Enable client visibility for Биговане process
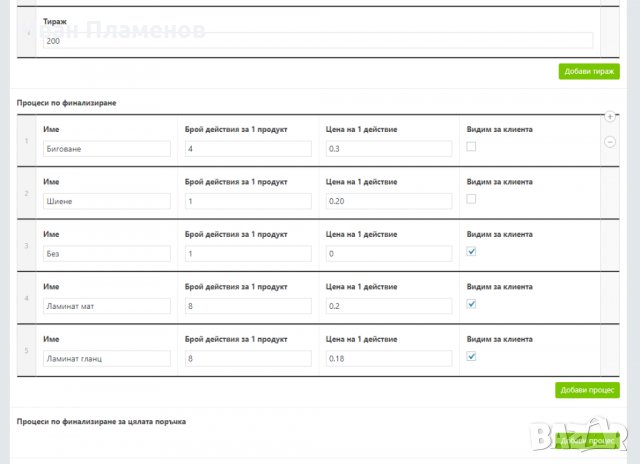 (x=471, y=147)
